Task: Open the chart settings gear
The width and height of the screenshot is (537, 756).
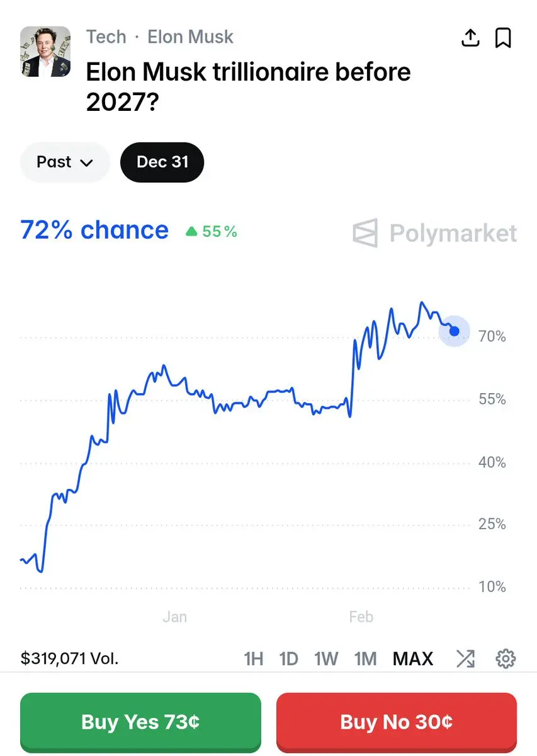Action: click(x=506, y=659)
